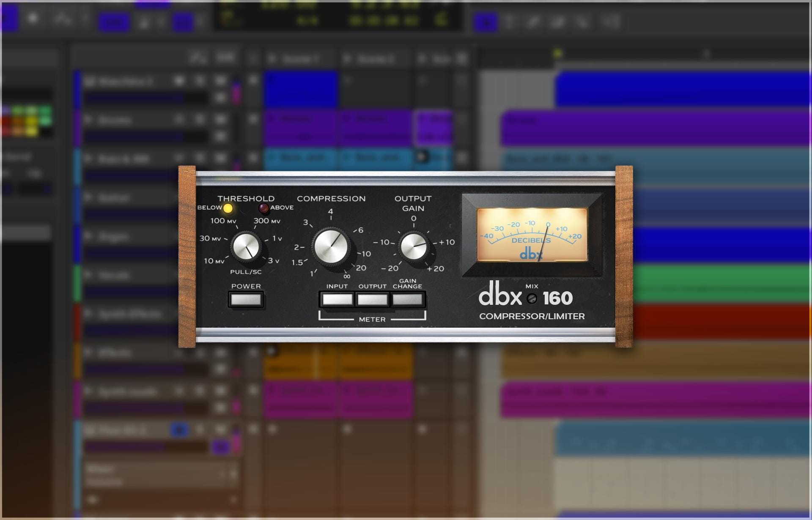
Task: Click the THRESHOLD knob
Action: coord(246,246)
